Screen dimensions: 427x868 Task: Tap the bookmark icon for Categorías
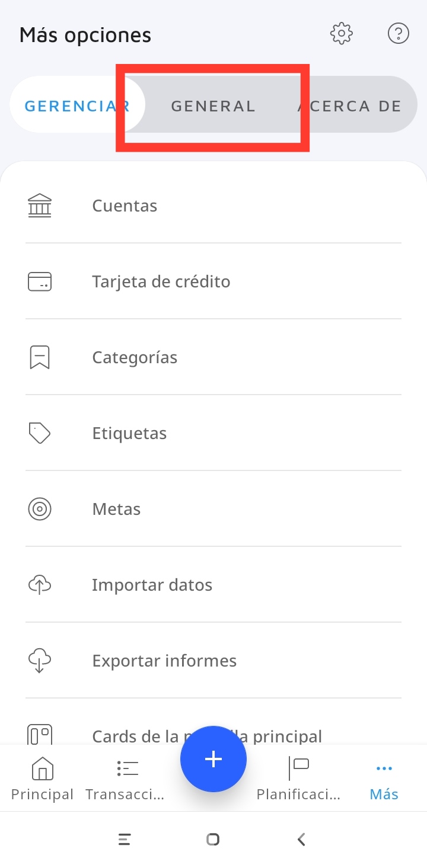40,357
